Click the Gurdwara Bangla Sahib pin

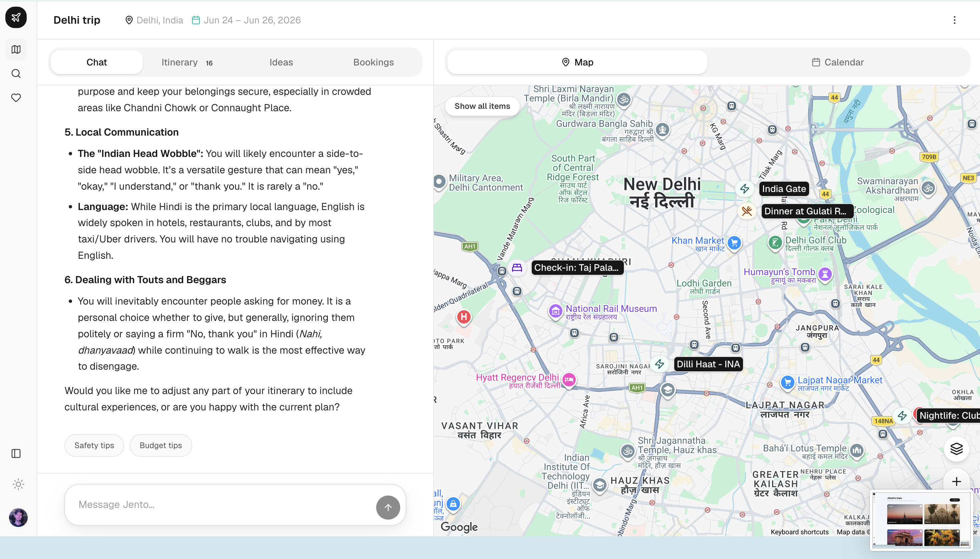click(662, 130)
